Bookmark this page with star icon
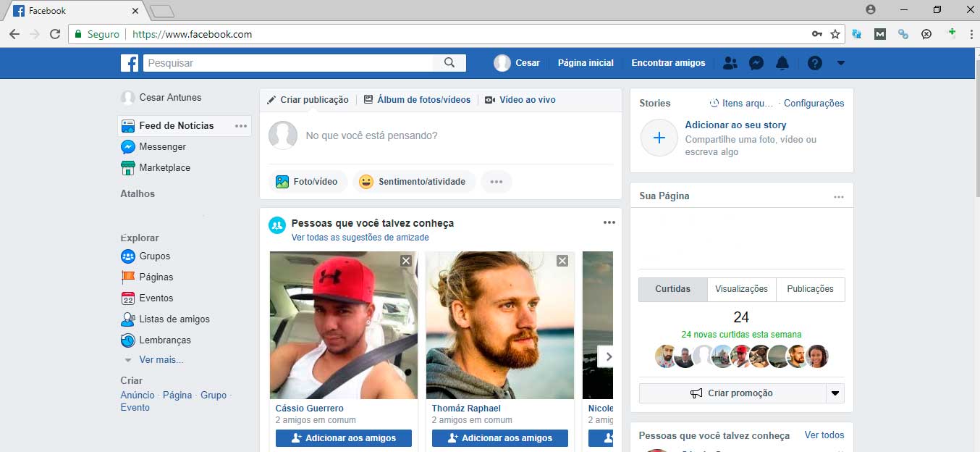Image resolution: width=980 pixels, height=452 pixels. pyautogui.click(x=835, y=34)
